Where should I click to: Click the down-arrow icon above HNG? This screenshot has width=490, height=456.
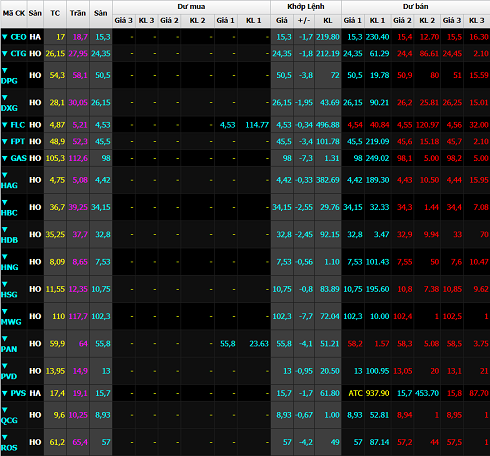[5, 257]
